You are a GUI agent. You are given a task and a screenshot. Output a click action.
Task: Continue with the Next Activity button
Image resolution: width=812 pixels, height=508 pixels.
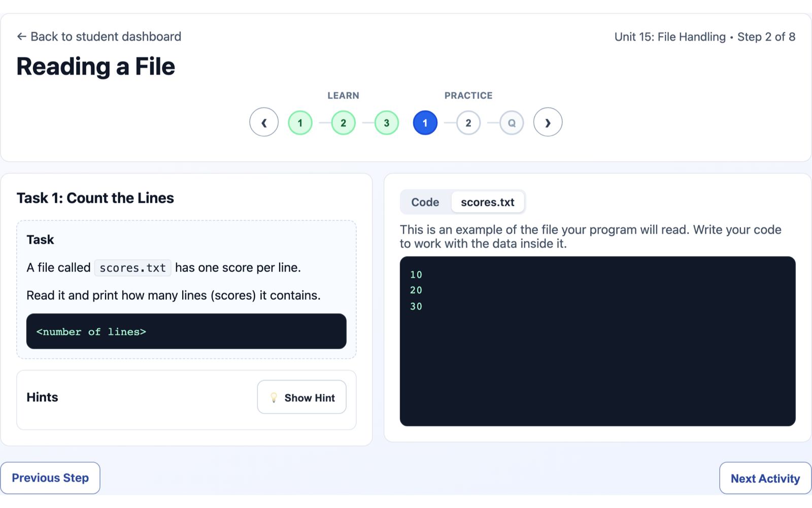click(x=765, y=479)
